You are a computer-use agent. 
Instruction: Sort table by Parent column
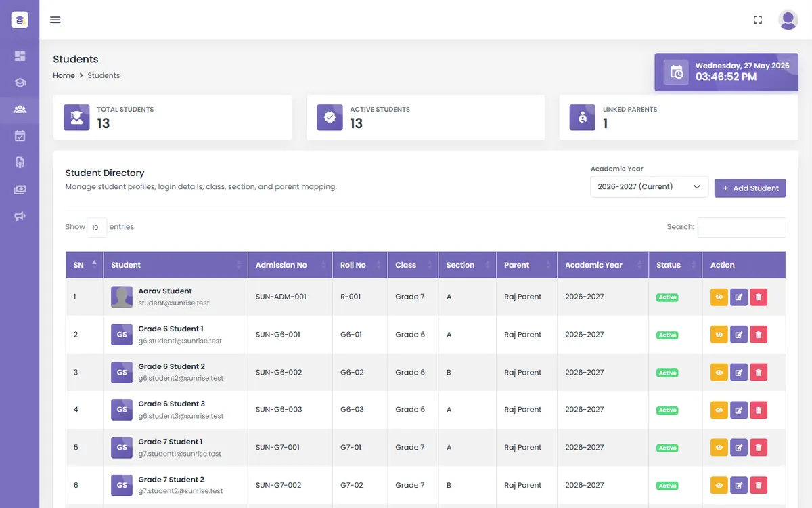[527, 265]
